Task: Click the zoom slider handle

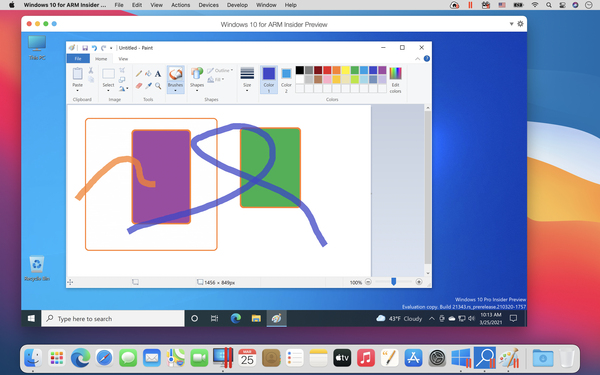Action: click(393, 282)
